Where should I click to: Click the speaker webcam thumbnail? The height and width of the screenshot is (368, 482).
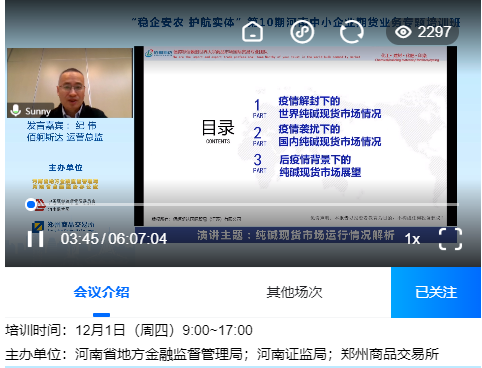pos(70,83)
